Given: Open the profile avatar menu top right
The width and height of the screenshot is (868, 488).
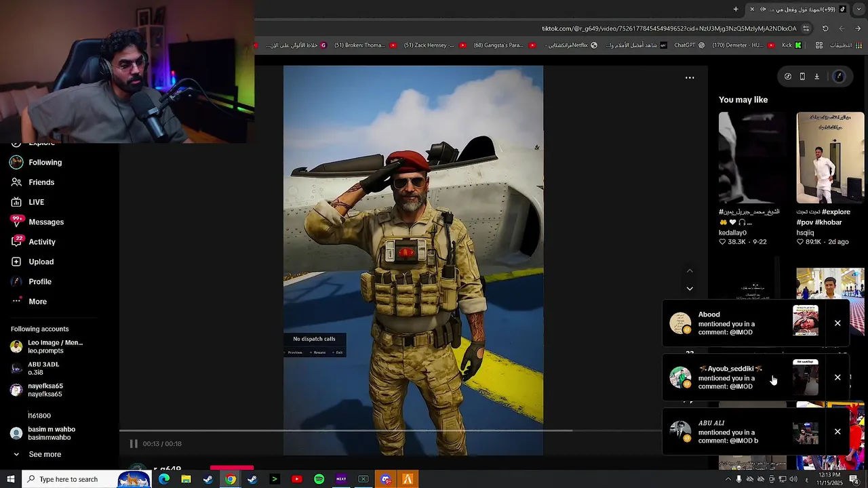Looking at the screenshot, I should (839, 77).
